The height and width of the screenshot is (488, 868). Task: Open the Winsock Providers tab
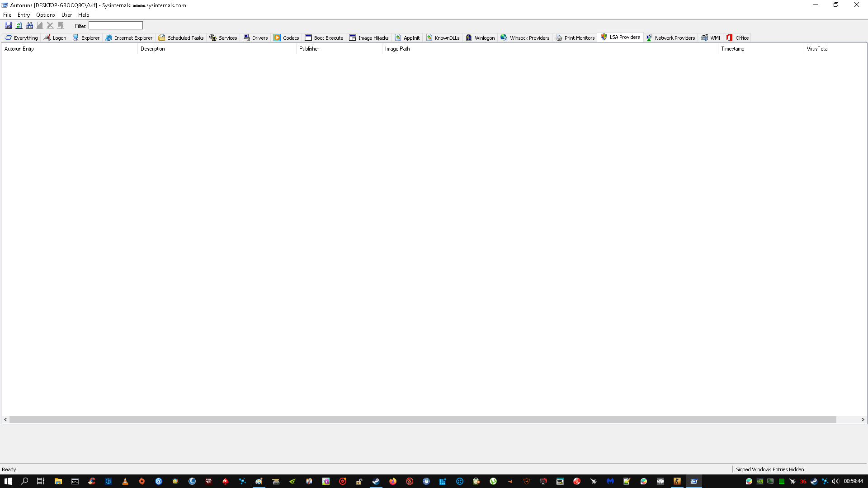525,38
